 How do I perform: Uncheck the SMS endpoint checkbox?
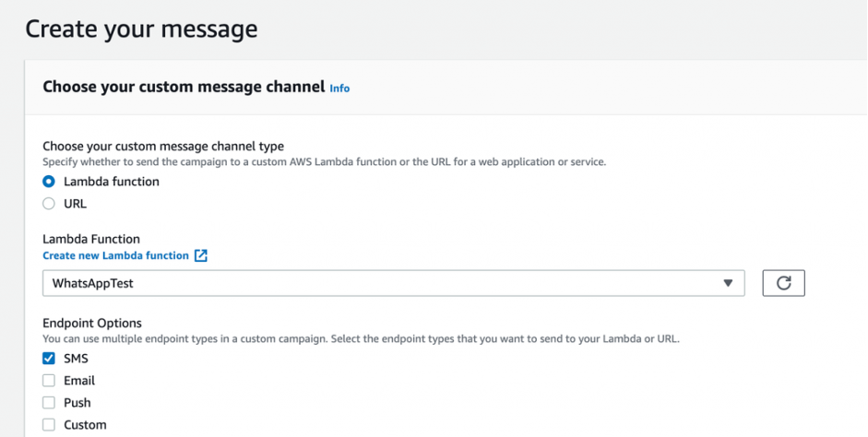click(49, 359)
